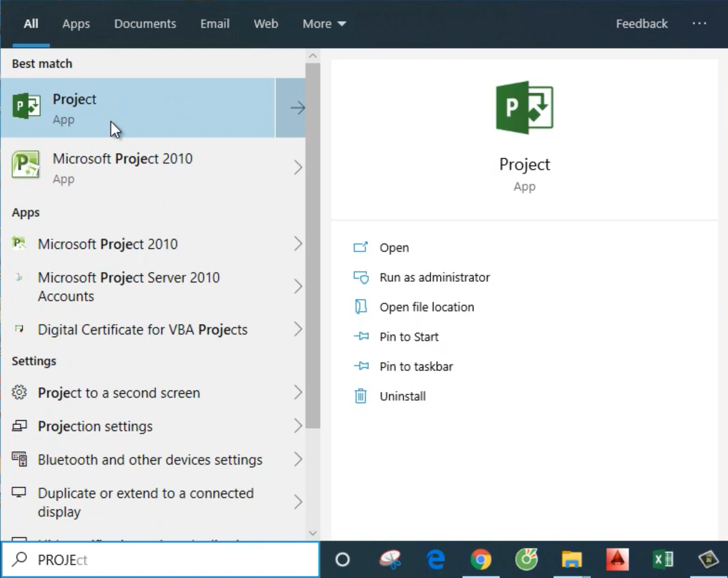Uninstall the Project app
Screen dimensions: 728x578
[x=402, y=396]
